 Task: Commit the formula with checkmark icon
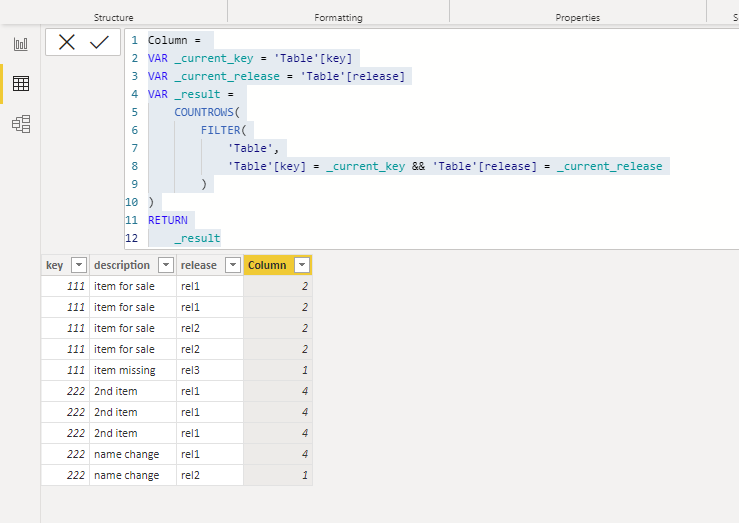[99, 42]
